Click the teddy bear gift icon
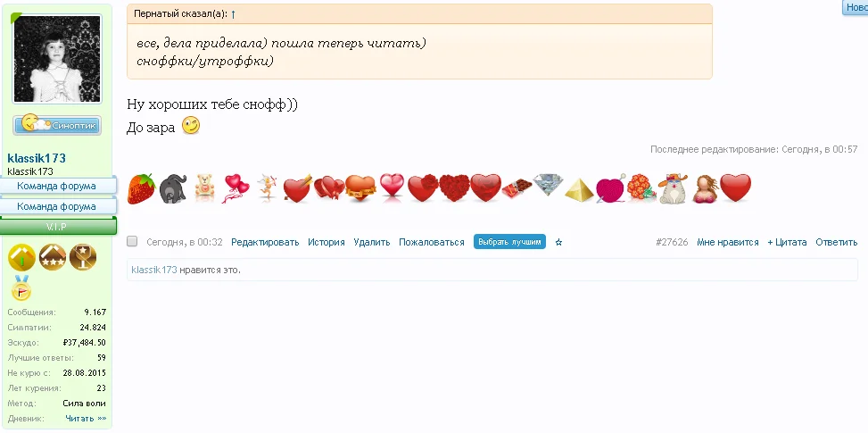 205,187
